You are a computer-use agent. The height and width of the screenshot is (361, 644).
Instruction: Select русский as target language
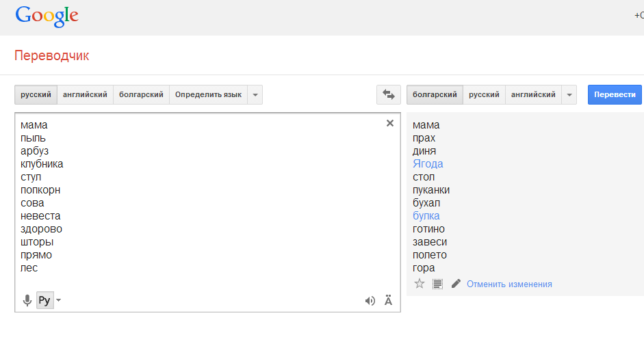pyautogui.click(x=485, y=95)
